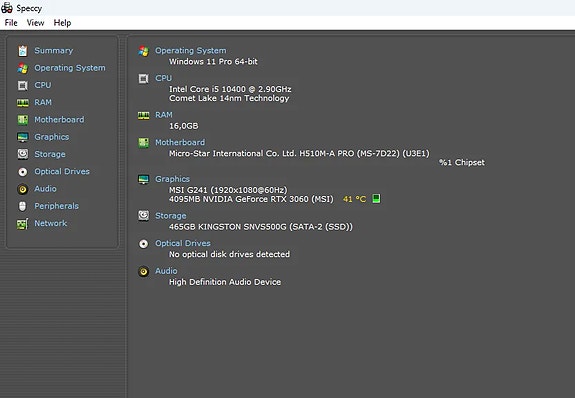
Task: Click the RAM stick icon in summary pane
Action: [x=143, y=116]
